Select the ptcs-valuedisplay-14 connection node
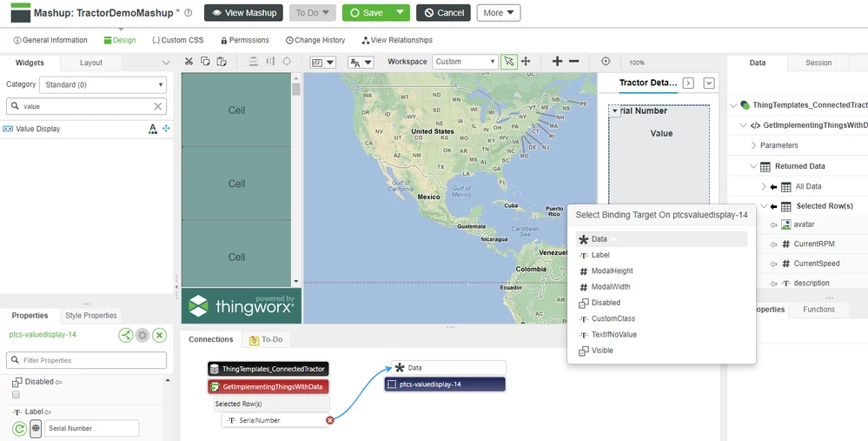 point(445,384)
